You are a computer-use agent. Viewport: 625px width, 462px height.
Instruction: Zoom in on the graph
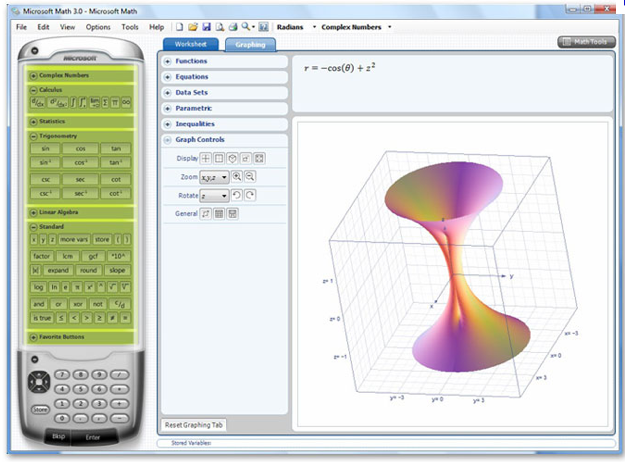pyautogui.click(x=237, y=177)
